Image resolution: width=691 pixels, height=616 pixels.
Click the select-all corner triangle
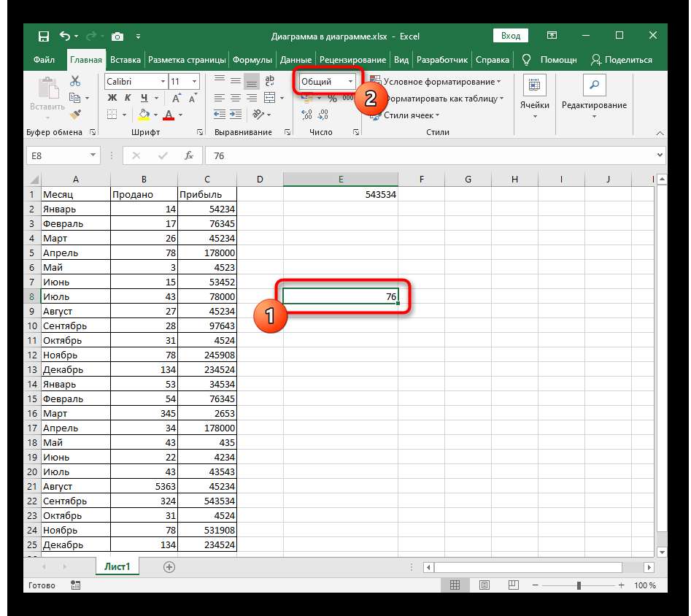[x=34, y=180]
